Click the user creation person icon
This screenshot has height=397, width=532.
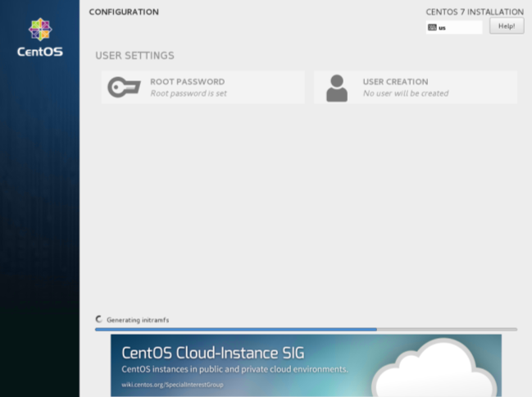tap(337, 88)
